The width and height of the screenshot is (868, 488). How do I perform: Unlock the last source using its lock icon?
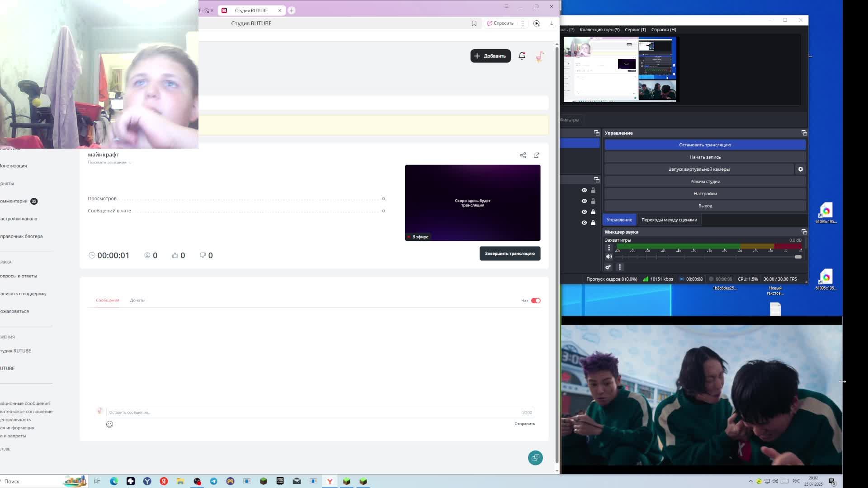[593, 223]
